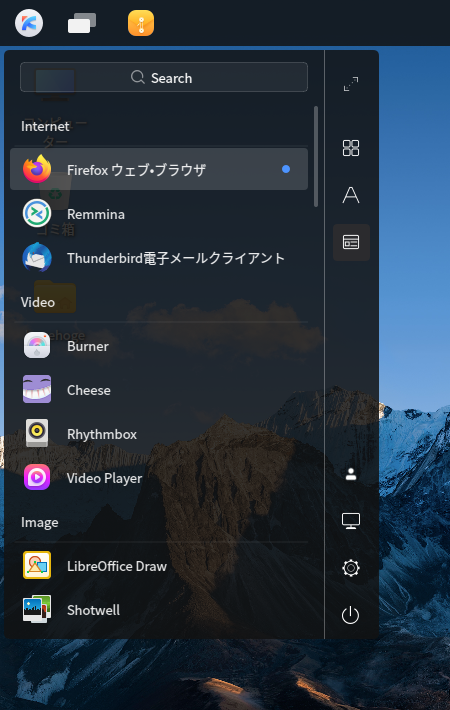Launch the orange archive manager taskbar icon
This screenshot has width=450, height=710.
click(141, 23)
